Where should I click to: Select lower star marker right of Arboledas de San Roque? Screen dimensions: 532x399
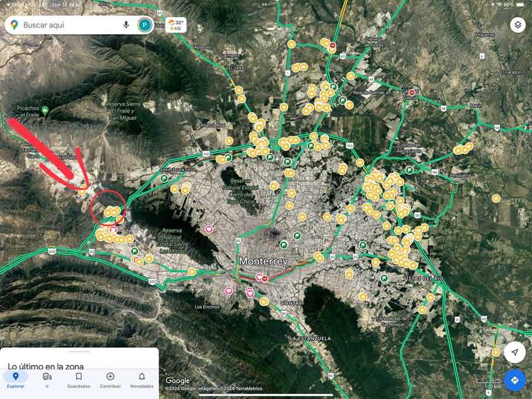click(422, 310)
